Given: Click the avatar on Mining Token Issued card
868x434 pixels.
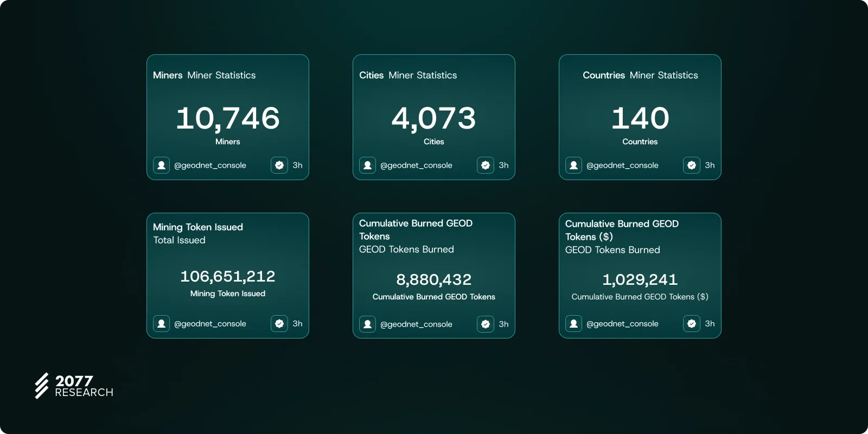Looking at the screenshot, I should coord(161,324).
